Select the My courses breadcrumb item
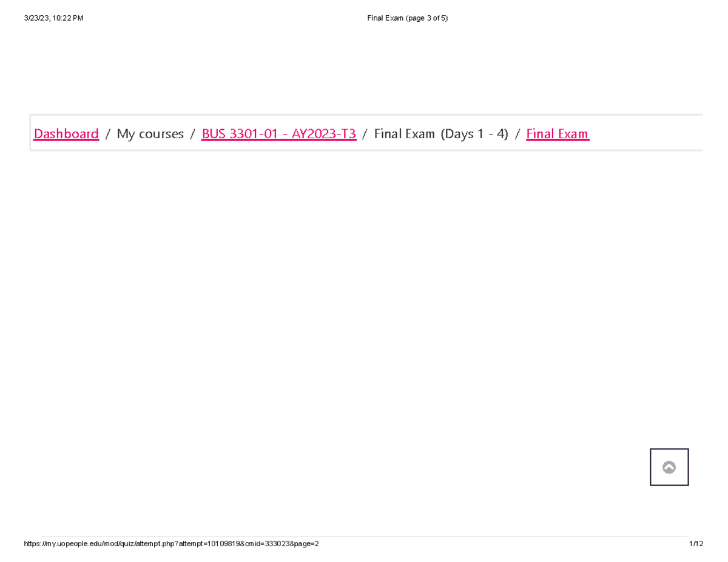Screen dimensions: 728x562 click(150, 133)
